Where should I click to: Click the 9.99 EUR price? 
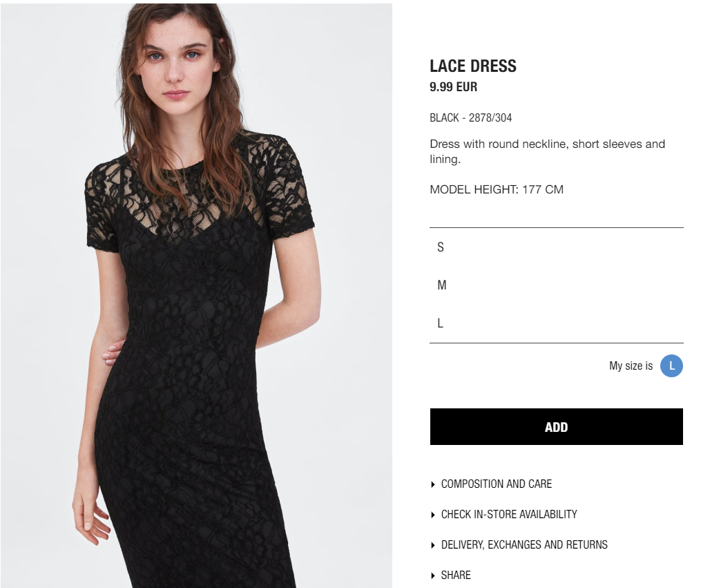[x=453, y=87]
